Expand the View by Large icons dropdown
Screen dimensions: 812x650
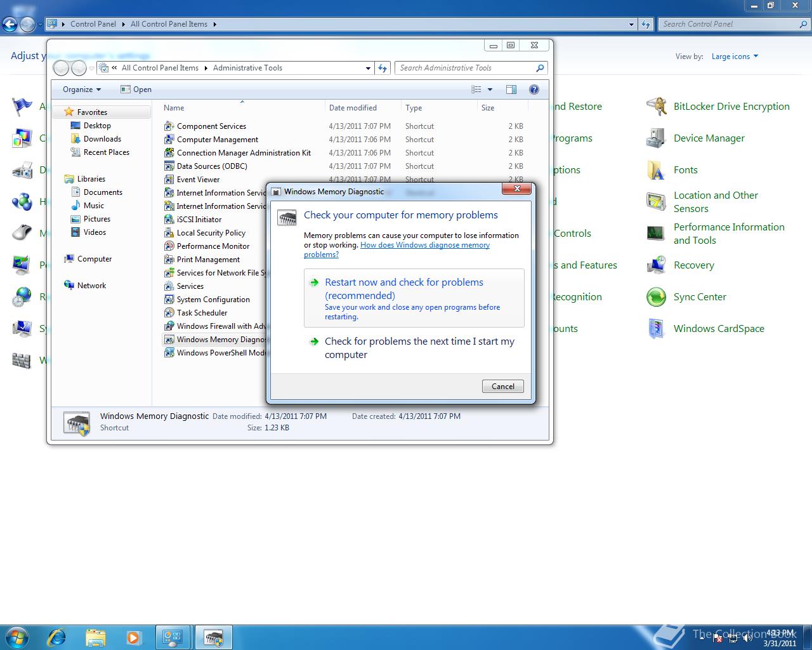point(735,56)
